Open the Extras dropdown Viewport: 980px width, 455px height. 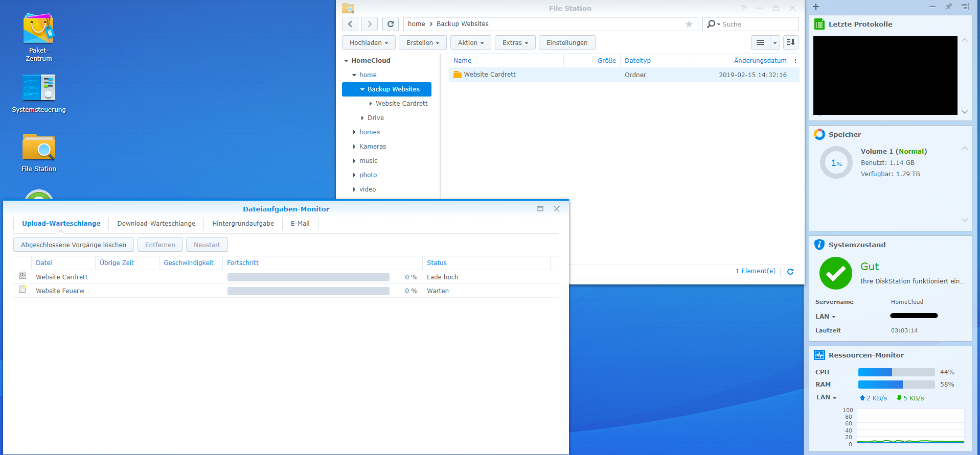coord(515,42)
